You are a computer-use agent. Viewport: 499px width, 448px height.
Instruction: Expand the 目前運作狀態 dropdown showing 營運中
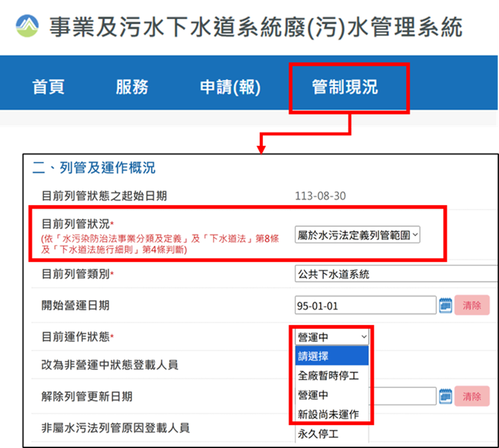click(332, 337)
